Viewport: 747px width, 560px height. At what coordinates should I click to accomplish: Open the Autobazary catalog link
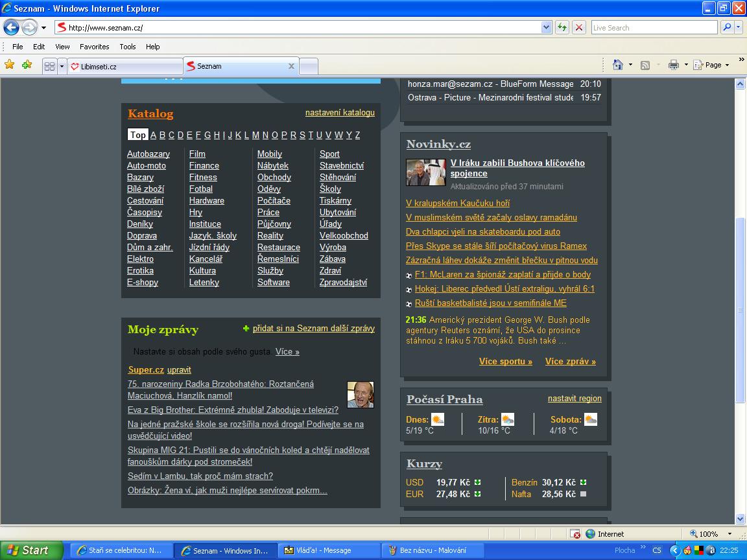coord(148,154)
